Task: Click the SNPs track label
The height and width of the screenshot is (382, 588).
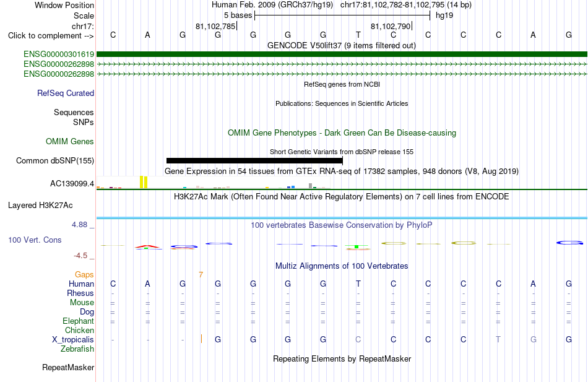Action: point(84,122)
